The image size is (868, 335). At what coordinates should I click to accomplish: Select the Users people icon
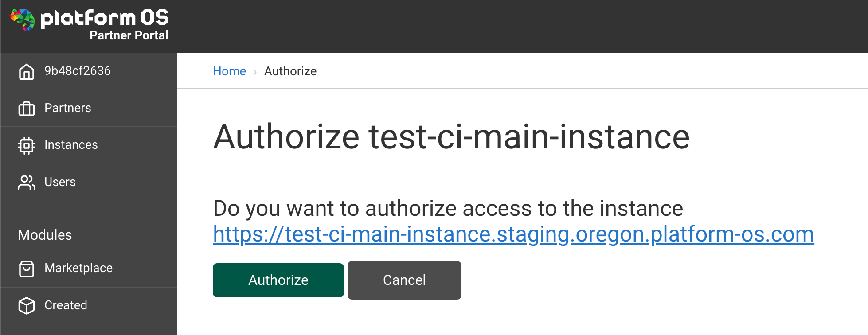[x=27, y=182]
